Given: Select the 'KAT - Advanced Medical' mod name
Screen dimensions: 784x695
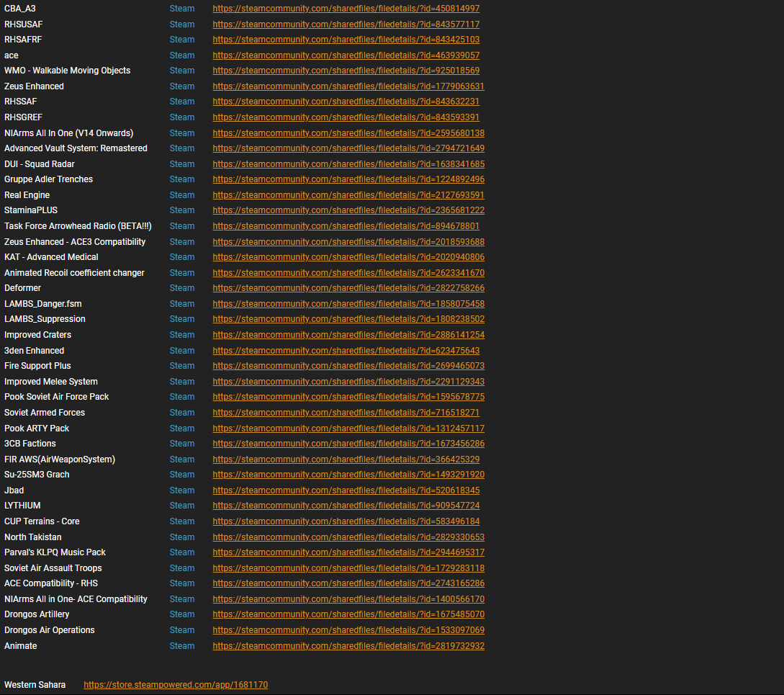Looking at the screenshot, I should tap(51, 257).
